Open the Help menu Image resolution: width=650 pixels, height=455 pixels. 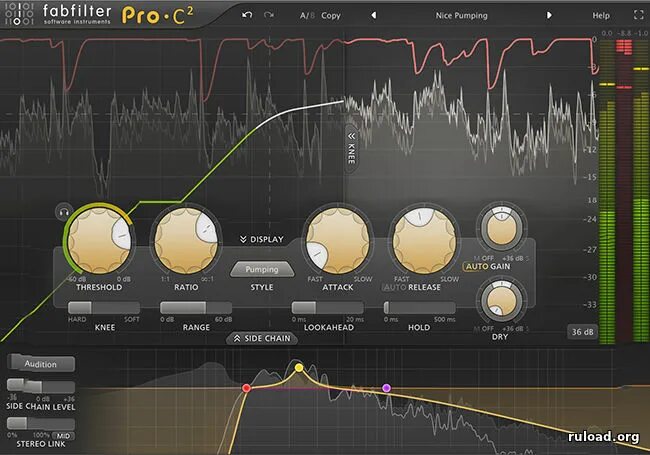601,16
